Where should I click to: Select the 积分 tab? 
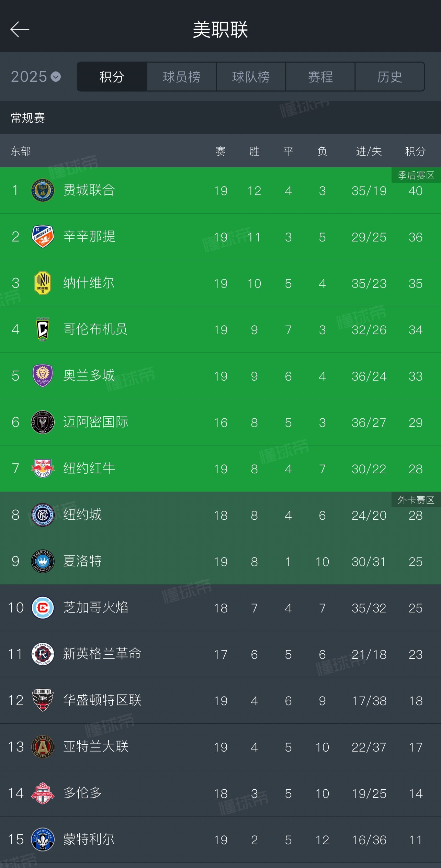click(x=112, y=77)
